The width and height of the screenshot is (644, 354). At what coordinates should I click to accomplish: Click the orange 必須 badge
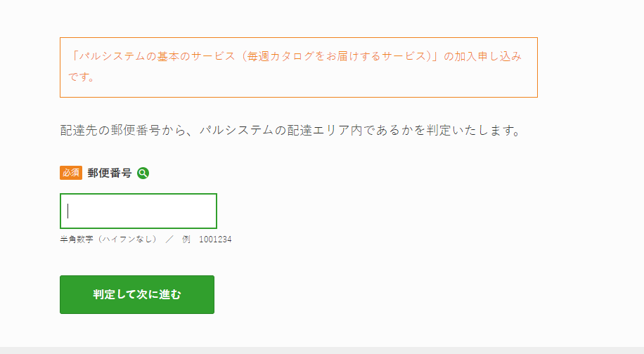(71, 173)
